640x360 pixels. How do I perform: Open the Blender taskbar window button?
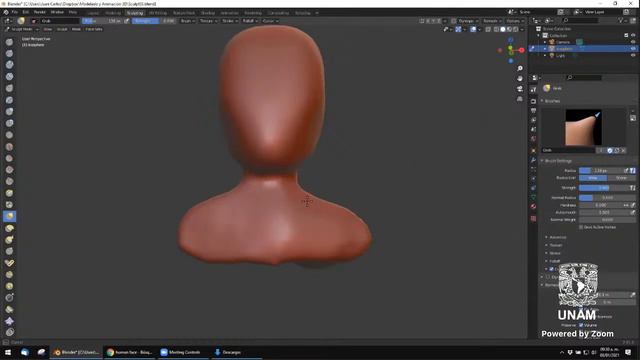pyautogui.click(x=76, y=352)
